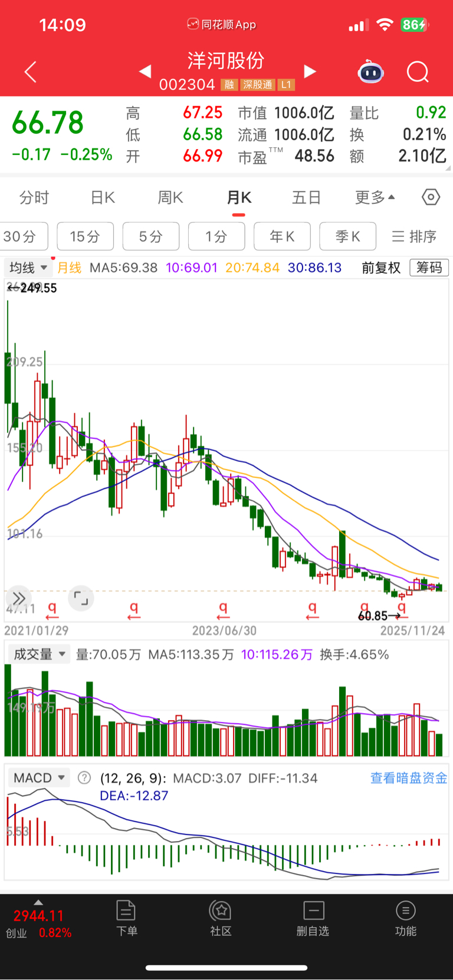Viewport: 453px width, 980px height.
Task: Tap the 市值 1006.0亿 value
Action: coord(304,113)
